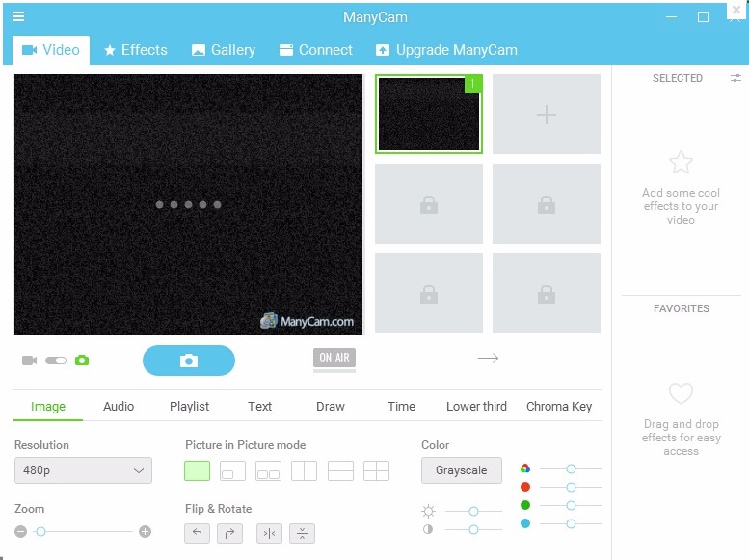Take a snapshot with blue camera button
The width and height of the screenshot is (749, 560).
pos(189,360)
